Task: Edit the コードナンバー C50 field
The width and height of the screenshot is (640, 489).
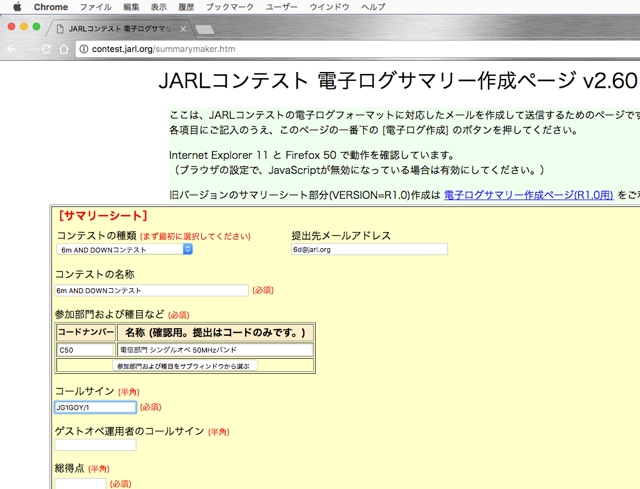Action: (86, 350)
